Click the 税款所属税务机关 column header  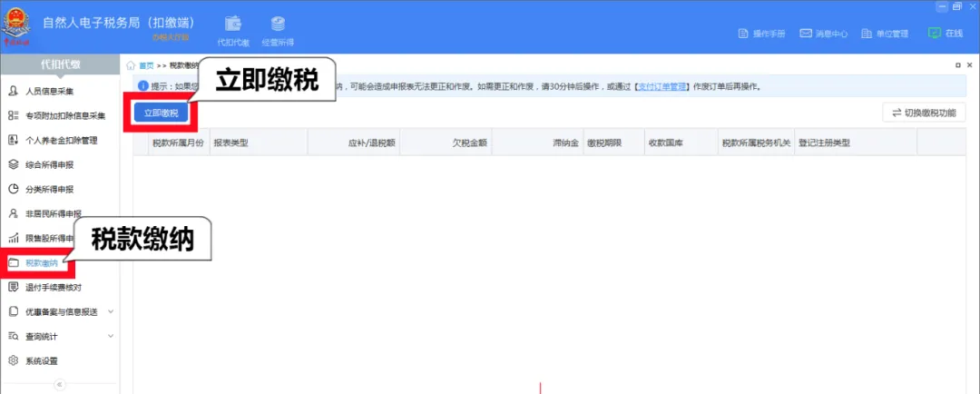tap(756, 143)
